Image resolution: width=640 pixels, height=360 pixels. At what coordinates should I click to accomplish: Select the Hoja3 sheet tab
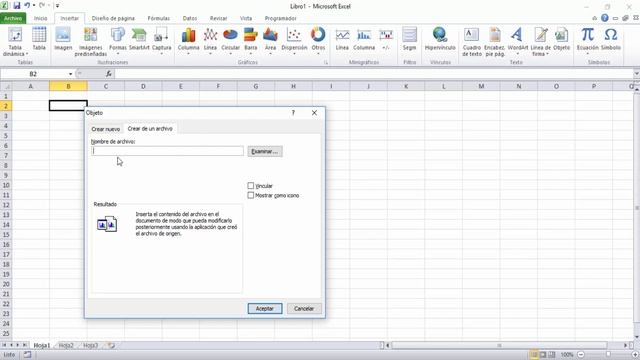(91, 345)
